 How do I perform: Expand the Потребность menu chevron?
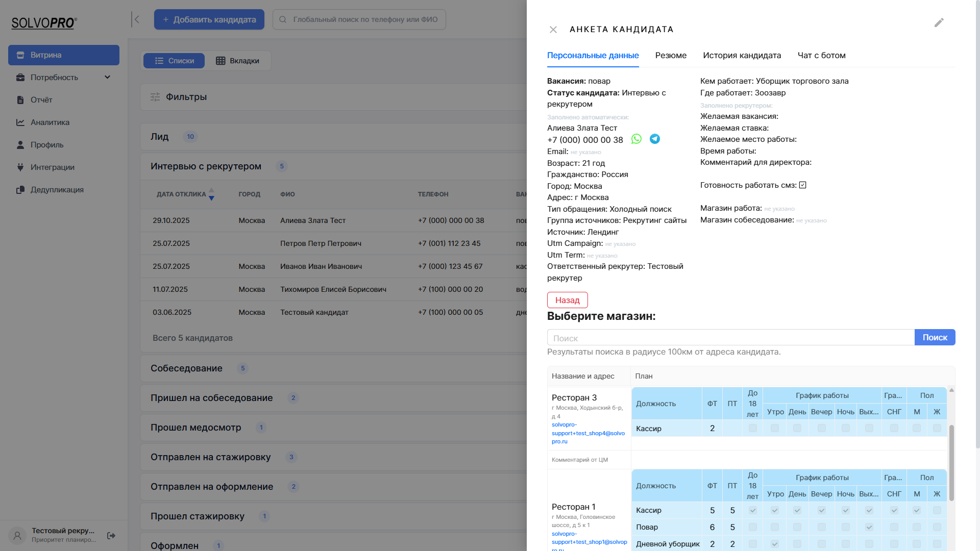click(x=107, y=78)
